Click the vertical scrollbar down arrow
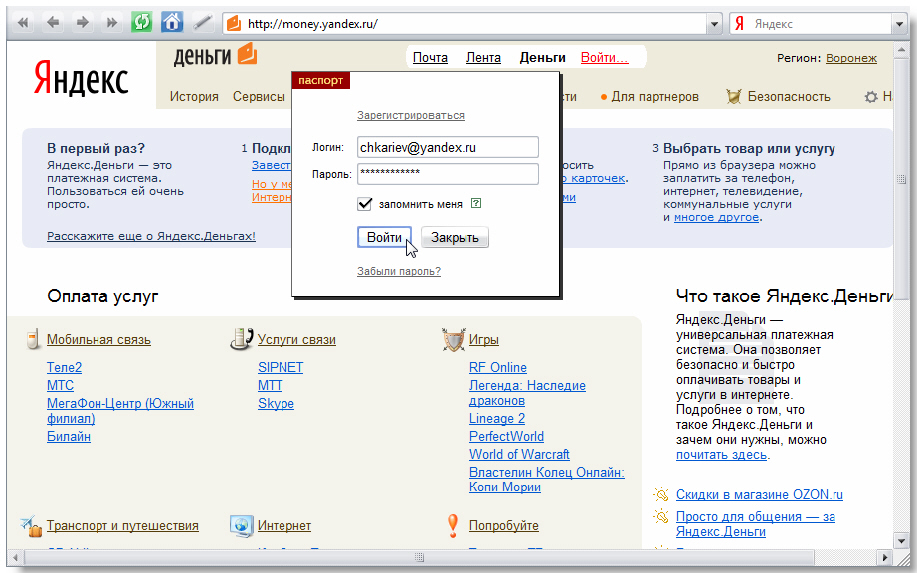This screenshot has width=917, height=573. pyautogui.click(x=901, y=541)
